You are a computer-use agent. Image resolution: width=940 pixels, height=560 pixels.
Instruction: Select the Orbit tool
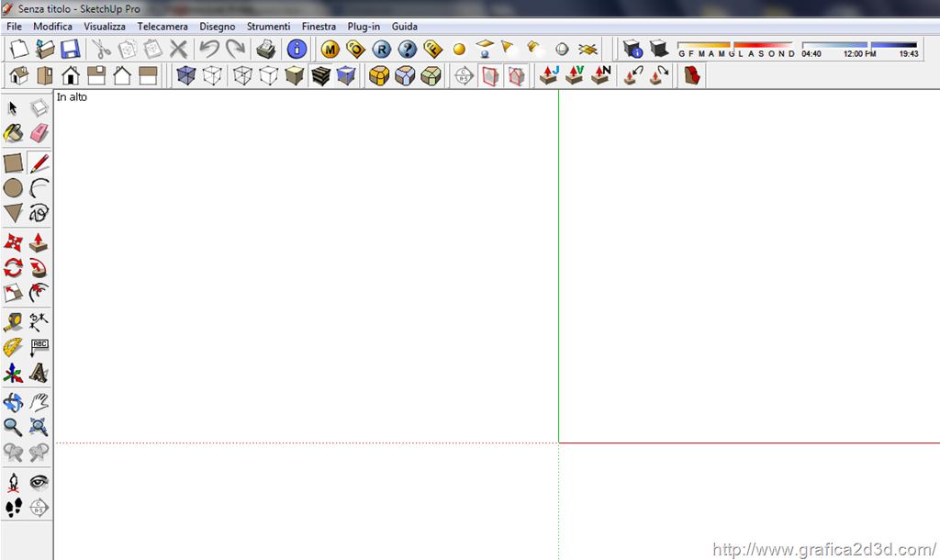[13, 402]
